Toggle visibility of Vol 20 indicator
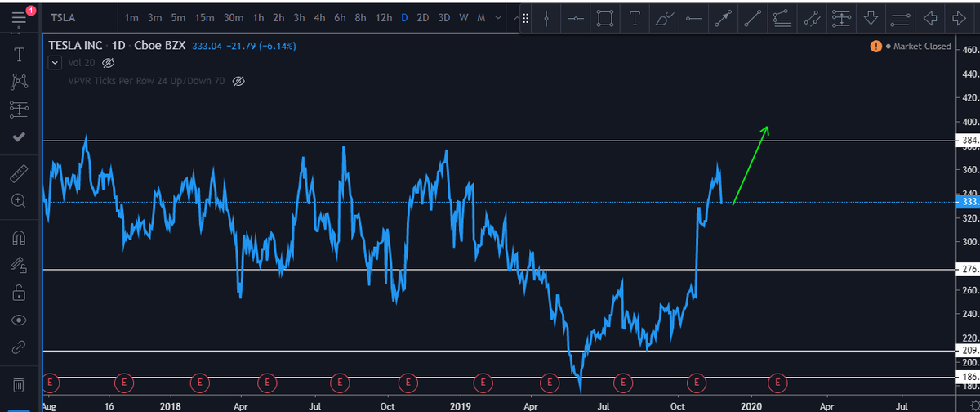The width and height of the screenshot is (980, 412). (x=108, y=63)
